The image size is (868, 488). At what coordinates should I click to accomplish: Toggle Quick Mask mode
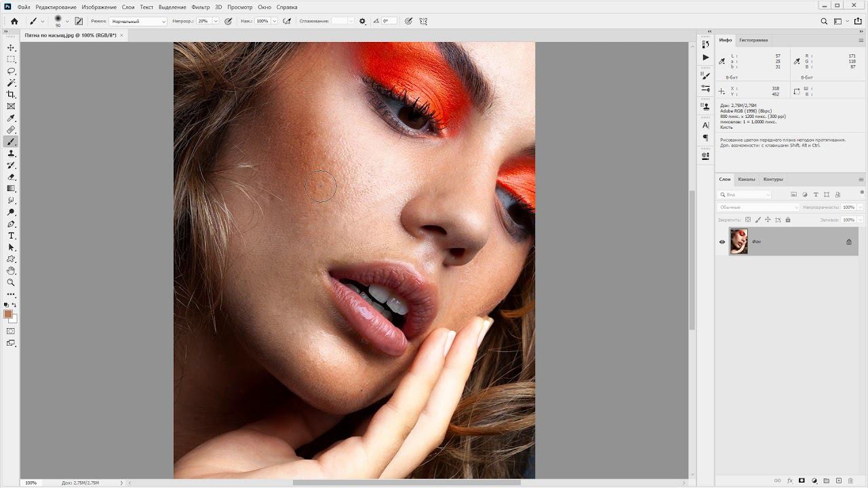click(x=11, y=331)
